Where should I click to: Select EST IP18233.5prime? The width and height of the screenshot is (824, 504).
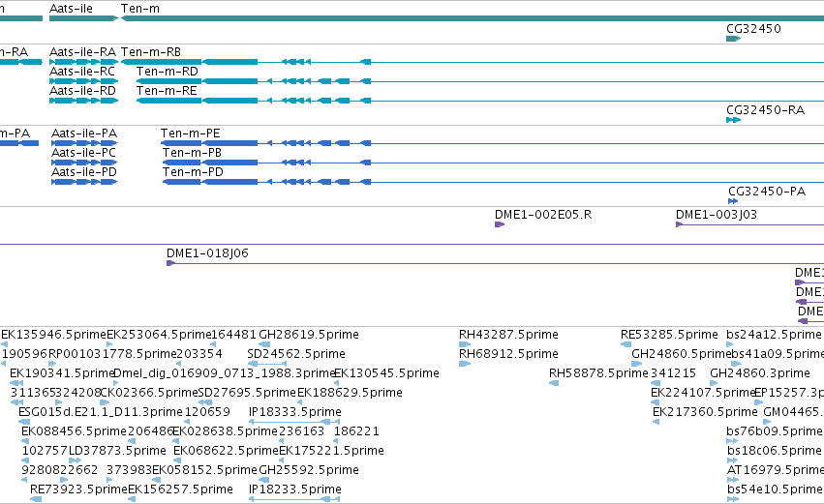click(x=294, y=490)
